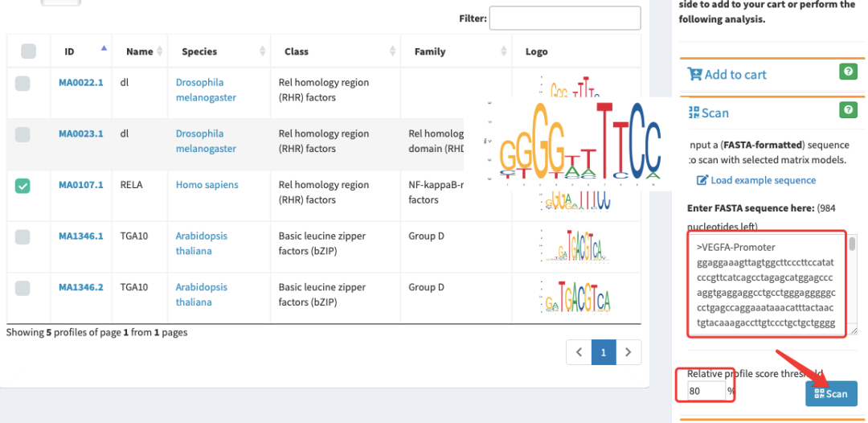Click the green help icon beside Scan
This screenshot has width=868, height=423.
847,110
